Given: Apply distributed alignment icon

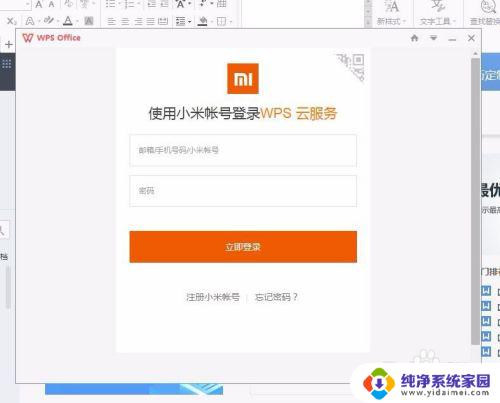Looking at the screenshot, I should tap(163, 22).
